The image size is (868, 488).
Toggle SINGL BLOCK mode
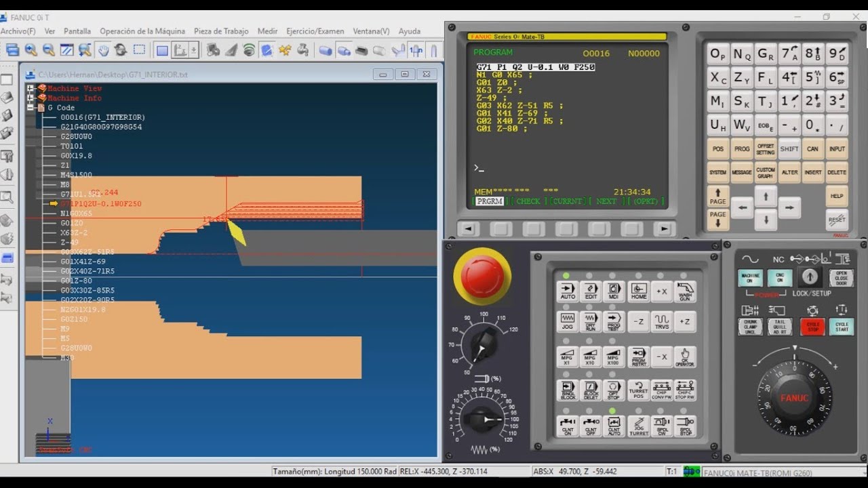pyautogui.click(x=568, y=390)
